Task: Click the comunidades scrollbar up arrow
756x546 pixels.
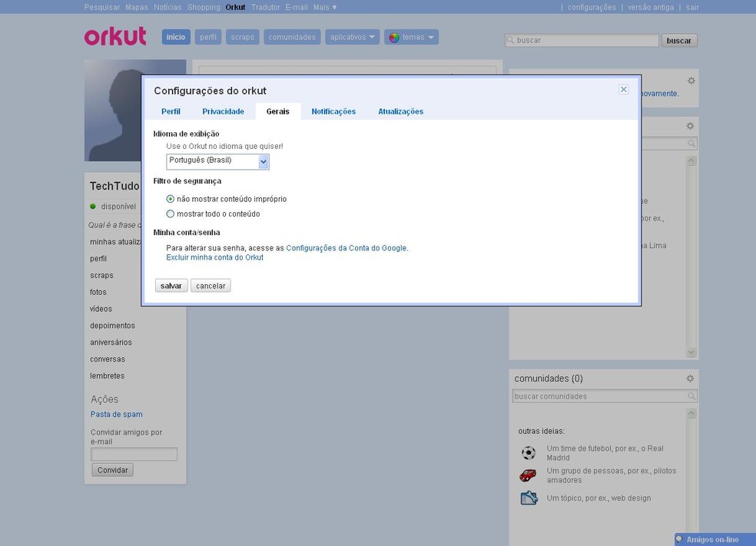Action: click(x=691, y=412)
